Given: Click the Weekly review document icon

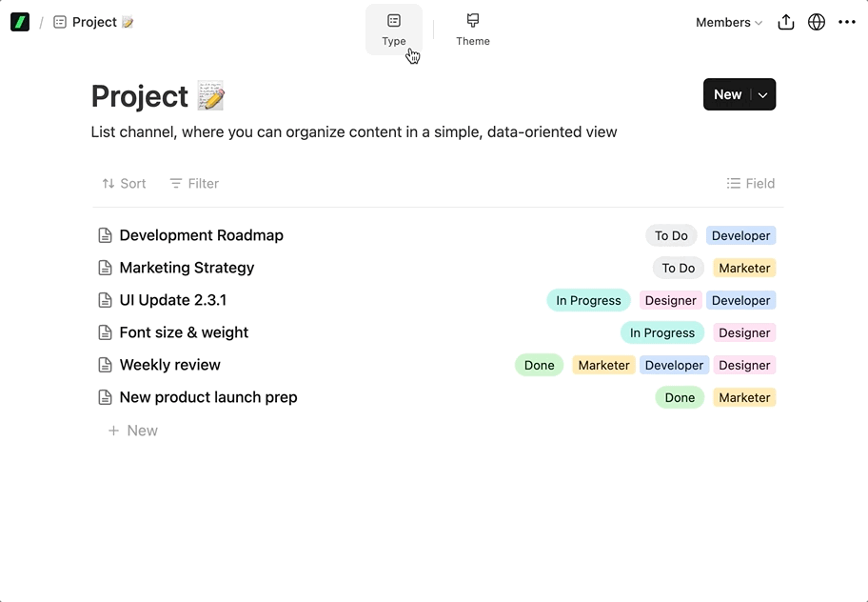Looking at the screenshot, I should coord(106,365).
